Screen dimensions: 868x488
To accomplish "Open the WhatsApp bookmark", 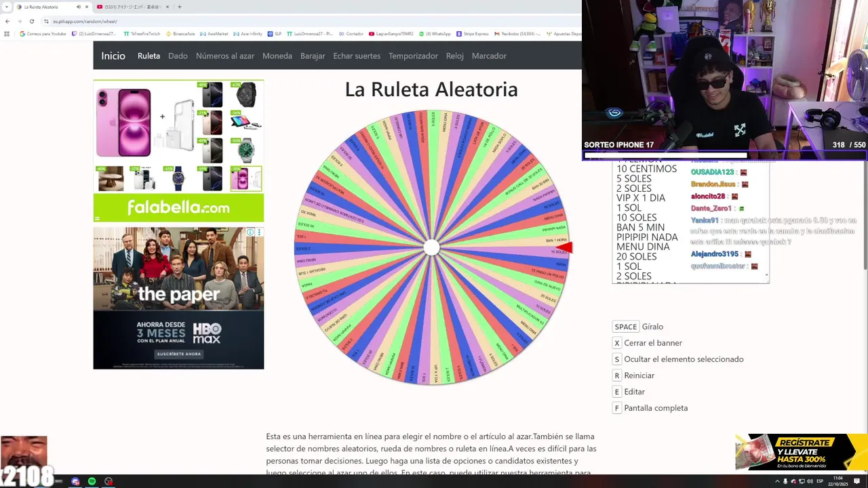I will pos(435,33).
